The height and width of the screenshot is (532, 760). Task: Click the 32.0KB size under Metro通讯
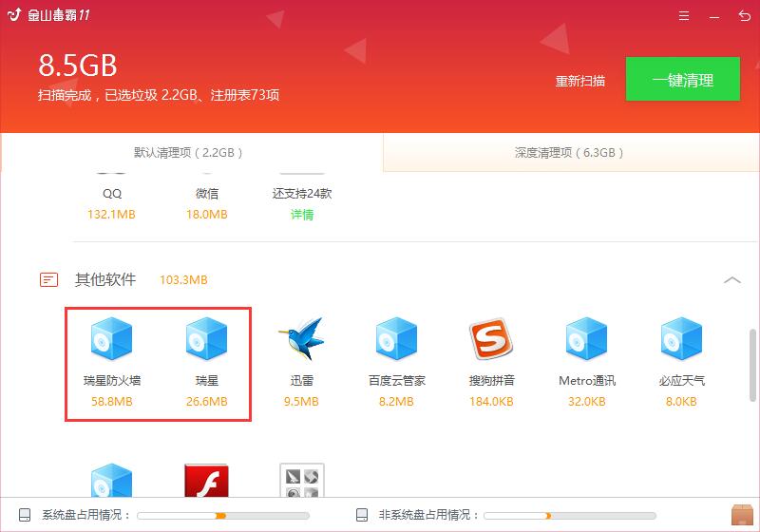point(586,401)
